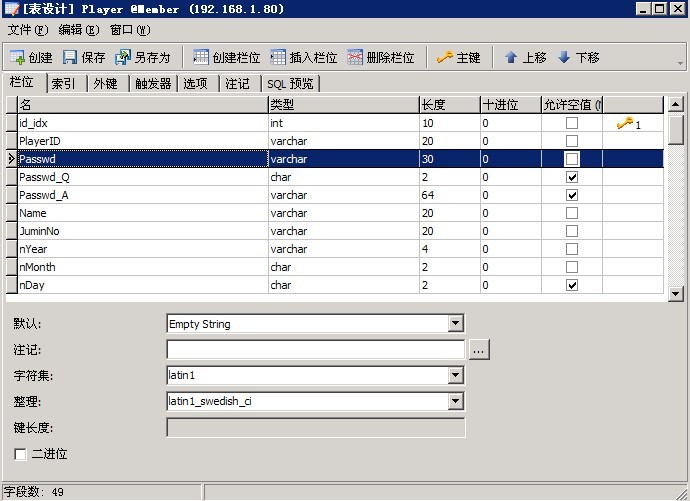Image resolution: width=690 pixels, height=501 pixels.
Task: Click the 上移 (Move up) arrow icon
Action: pos(511,58)
